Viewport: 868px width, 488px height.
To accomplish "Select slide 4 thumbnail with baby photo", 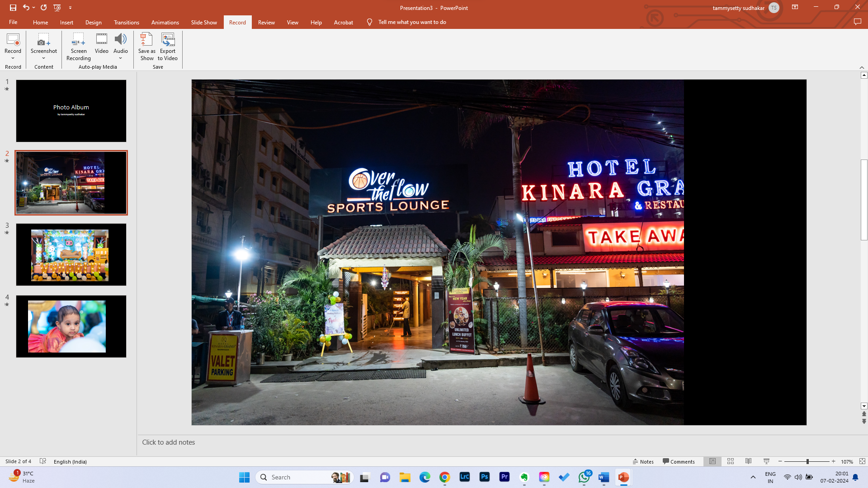I will click(x=71, y=326).
